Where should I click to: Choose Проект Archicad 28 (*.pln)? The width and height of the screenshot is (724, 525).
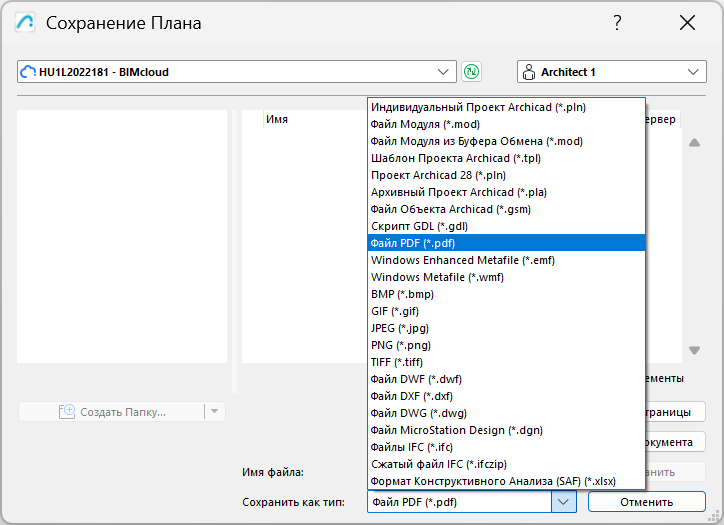507,175
